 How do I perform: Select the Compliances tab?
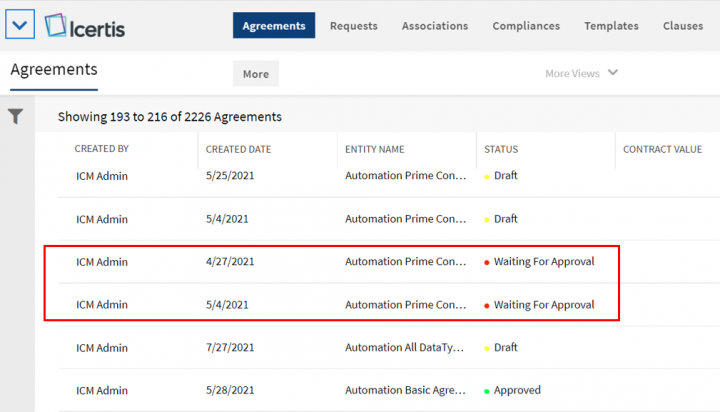526,26
